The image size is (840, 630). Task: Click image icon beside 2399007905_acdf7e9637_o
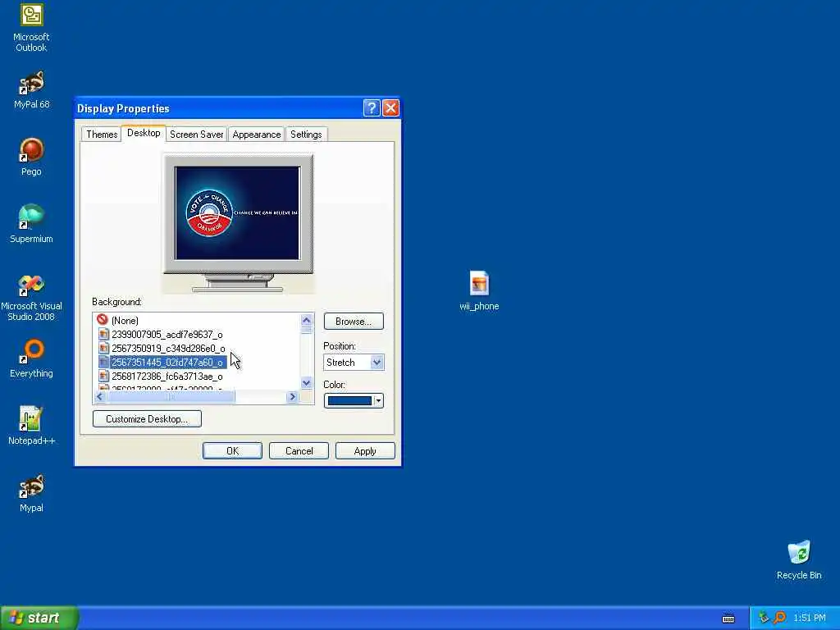point(103,335)
